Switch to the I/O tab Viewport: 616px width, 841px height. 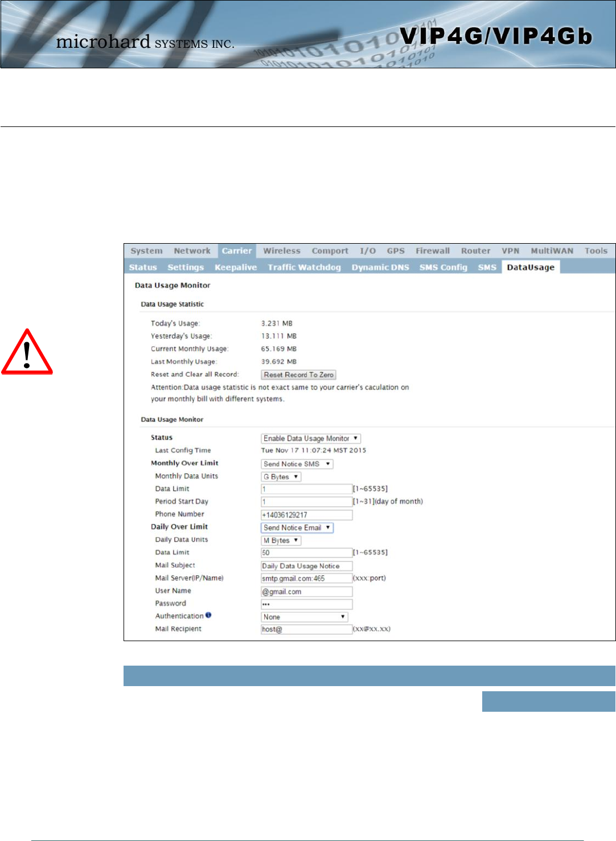(368, 251)
